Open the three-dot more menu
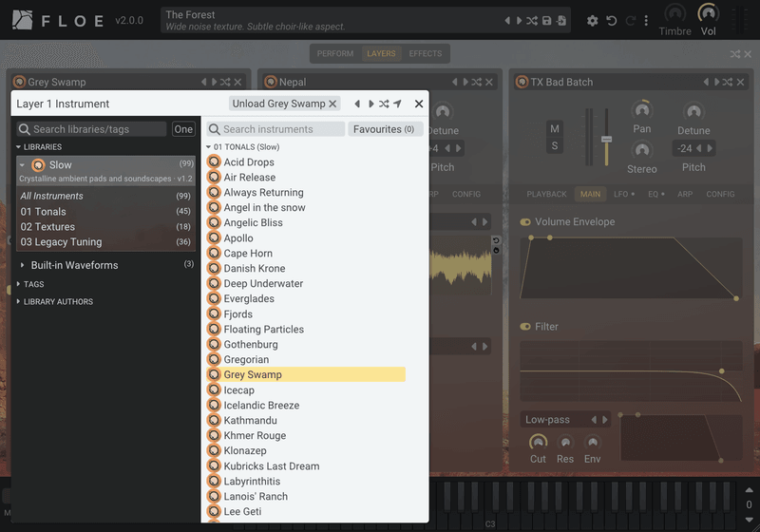Screen dimensions: 760x532 (x=646, y=20)
